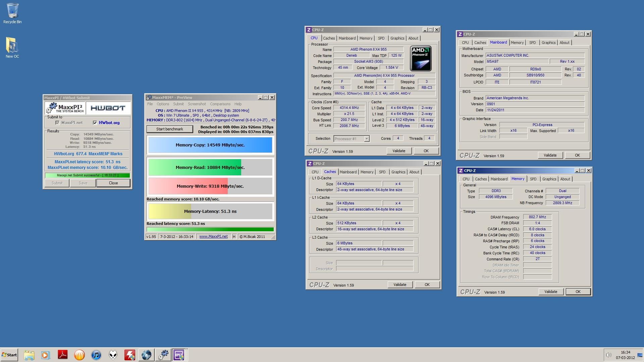Open the New OC folder on desktop

12,48
